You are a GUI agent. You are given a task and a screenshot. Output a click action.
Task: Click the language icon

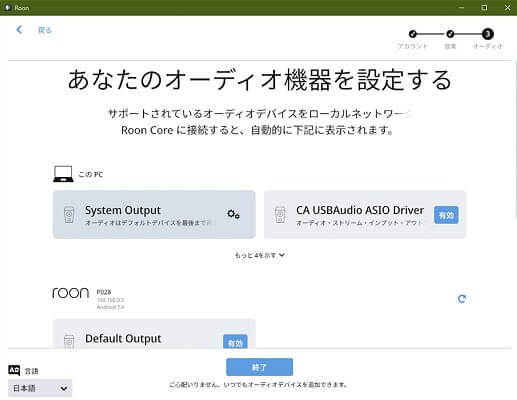(14, 370)
